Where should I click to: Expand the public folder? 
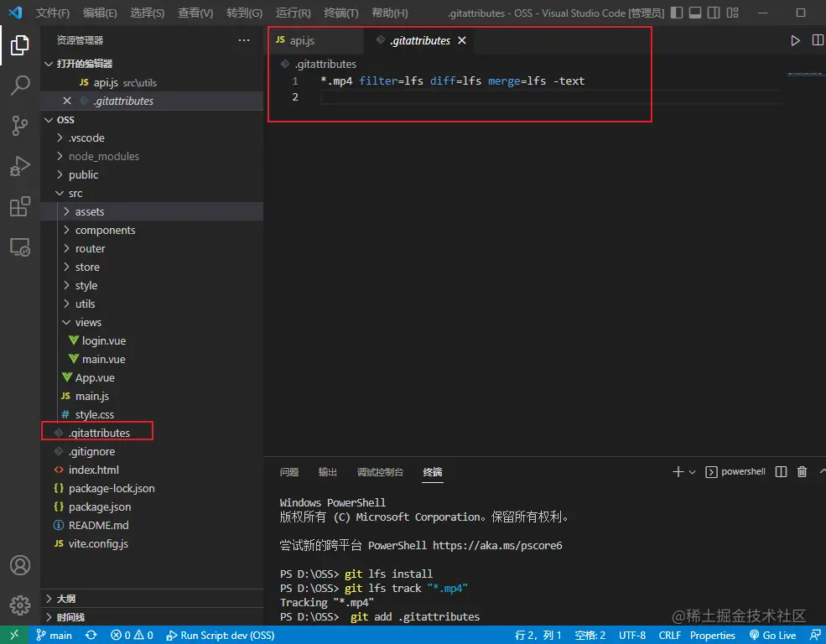152,174
